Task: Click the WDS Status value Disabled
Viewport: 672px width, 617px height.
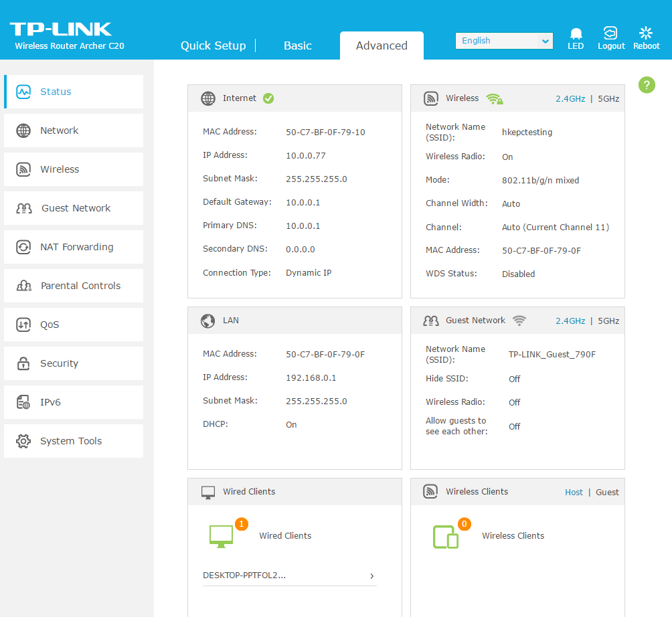Action: (x=519, y=274)
